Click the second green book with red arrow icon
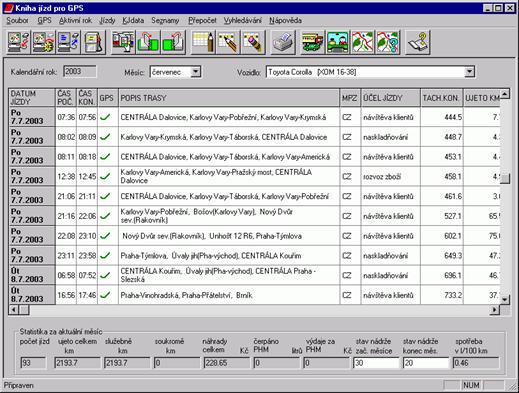 coord(173,42)
